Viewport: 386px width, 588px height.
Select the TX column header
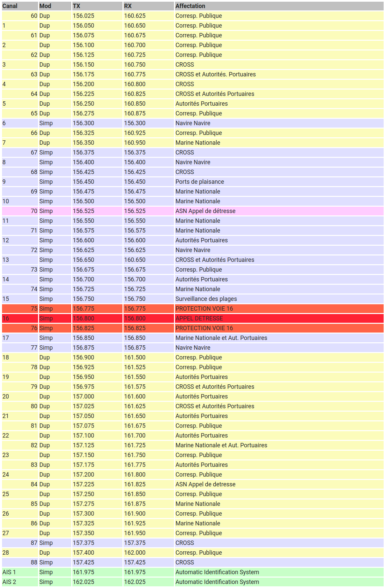[97, 6]
